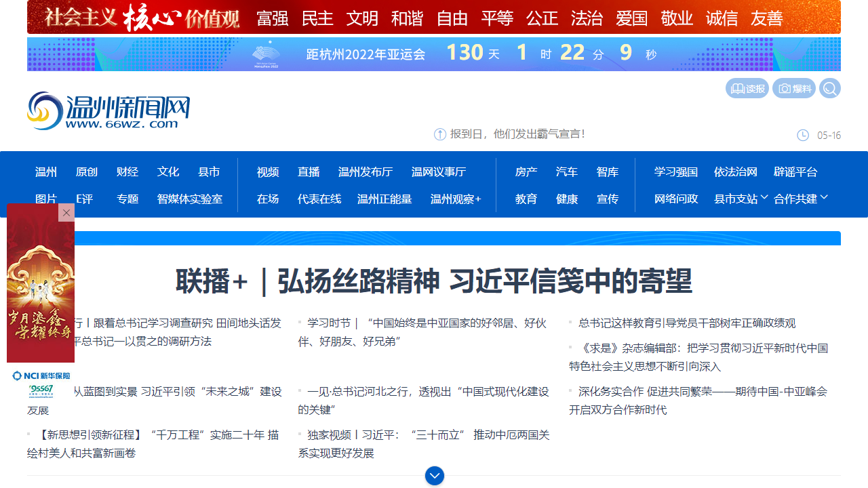Open the 网络问政 link
Image resolution: width=868 pixels, height=488 pixels.
[x=676, y=199]
